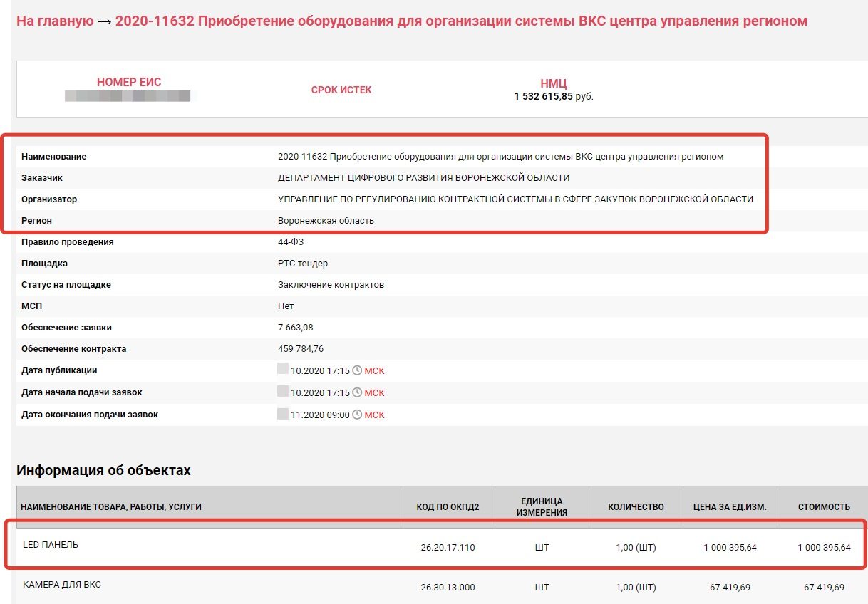Open the На главную breadcrumb link
The width and height of the screenshot is (868, 604).
55,21
